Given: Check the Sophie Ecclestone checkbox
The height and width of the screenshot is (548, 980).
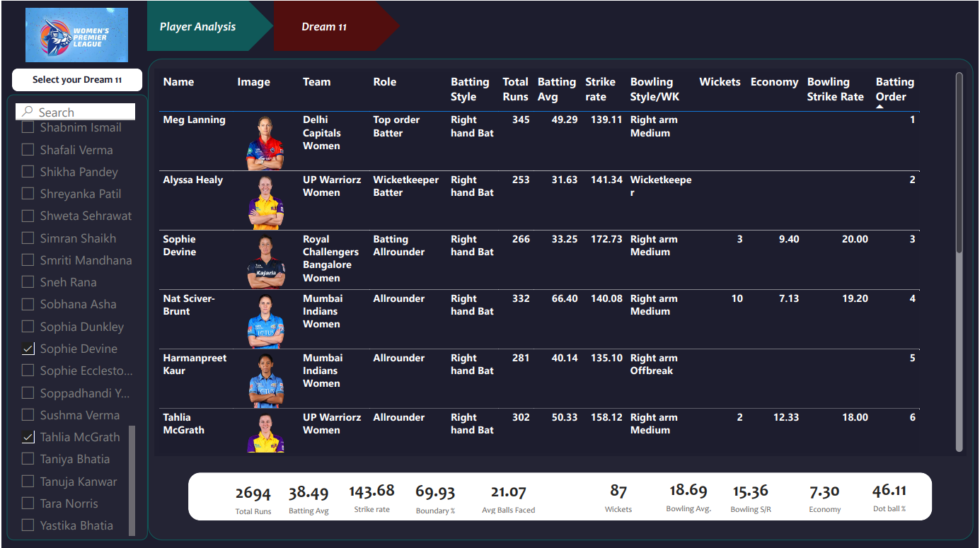Looking at the screenshot, I should (28, 371).
